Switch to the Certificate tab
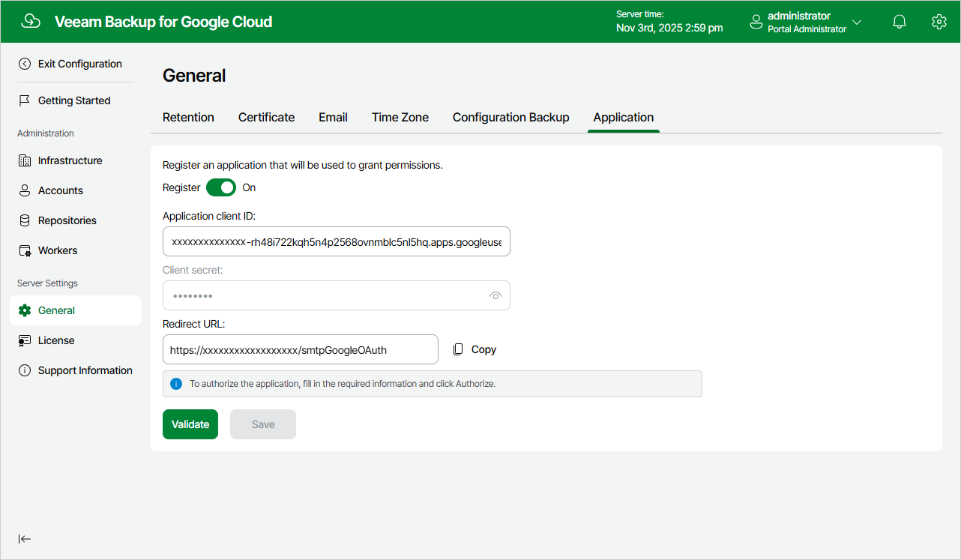 click(266, 117)
